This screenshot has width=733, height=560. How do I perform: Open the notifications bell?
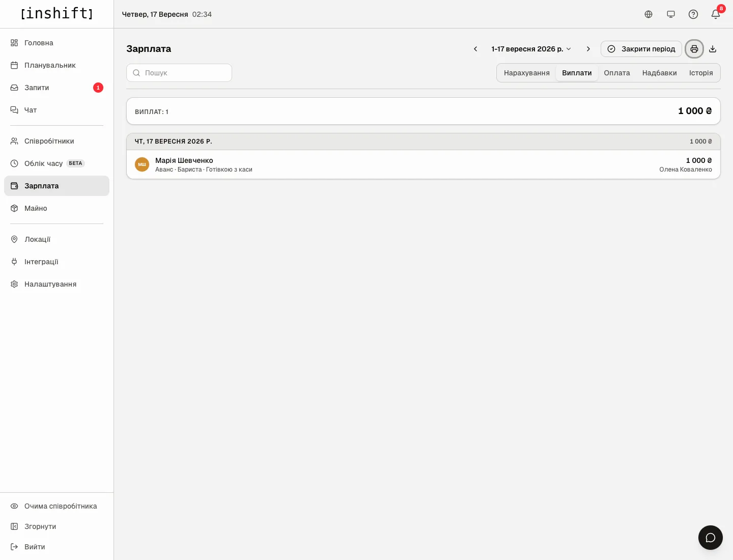[x=716, y=14]
